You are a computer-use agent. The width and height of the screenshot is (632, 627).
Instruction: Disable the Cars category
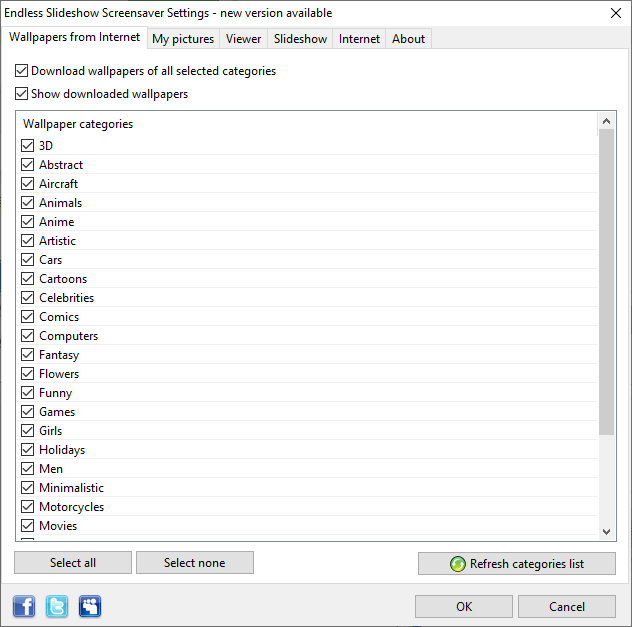click(x=27, y=260)
